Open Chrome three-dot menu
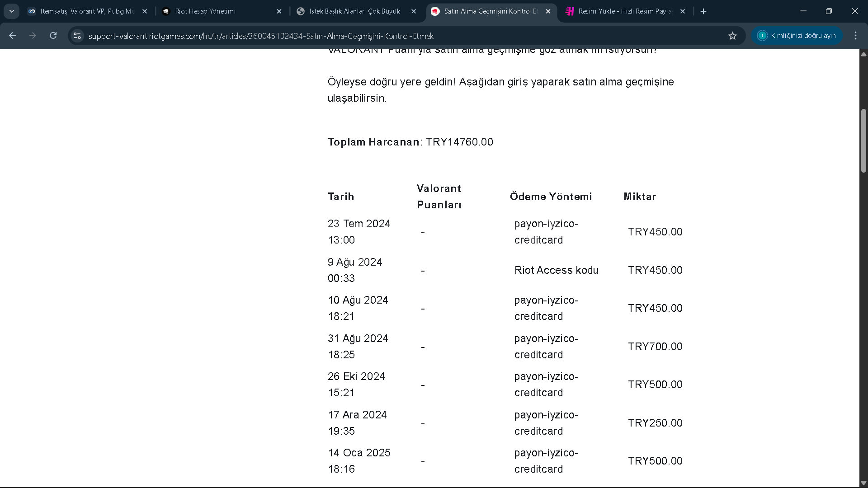Screen dimensions: 868x488 855,36
